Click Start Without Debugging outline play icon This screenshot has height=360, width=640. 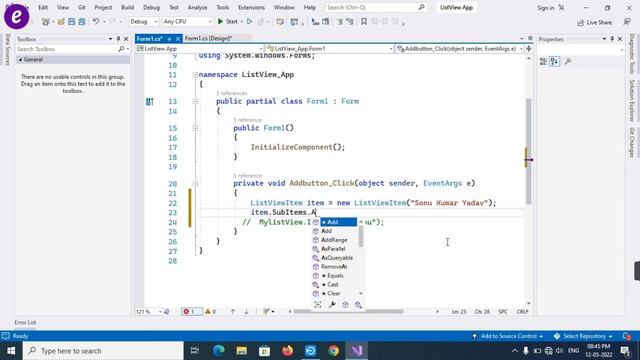[249, 21]
